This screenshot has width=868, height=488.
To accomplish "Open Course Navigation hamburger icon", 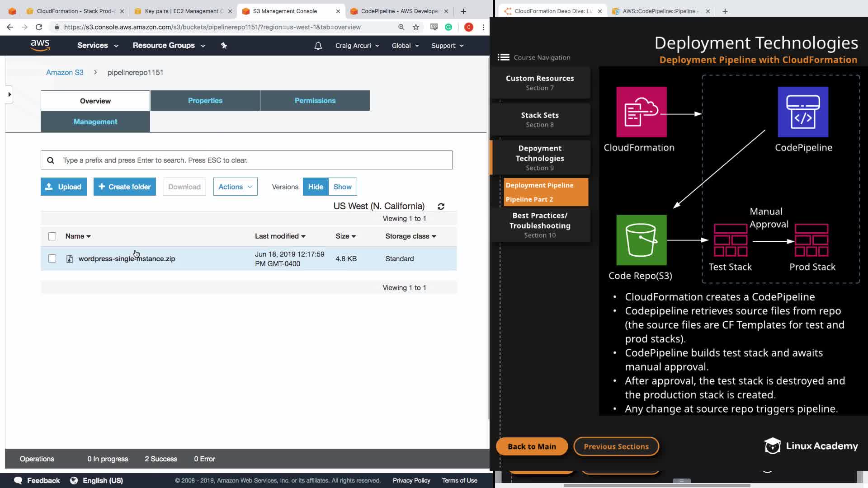I will (x=503, y=57).
